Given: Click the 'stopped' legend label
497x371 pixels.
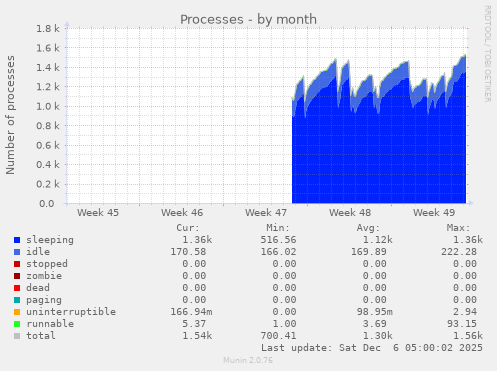Looking at the screenshot, I should (x=47, y=264).
